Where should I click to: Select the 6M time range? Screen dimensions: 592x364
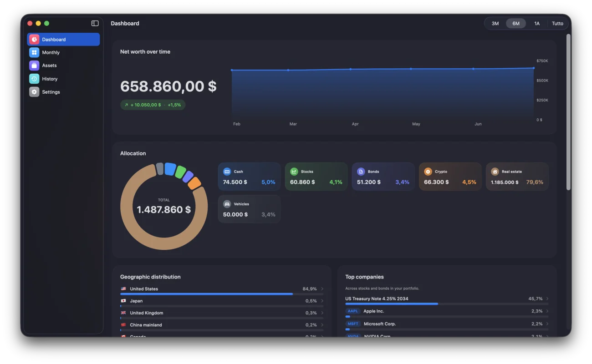[516, 24]
